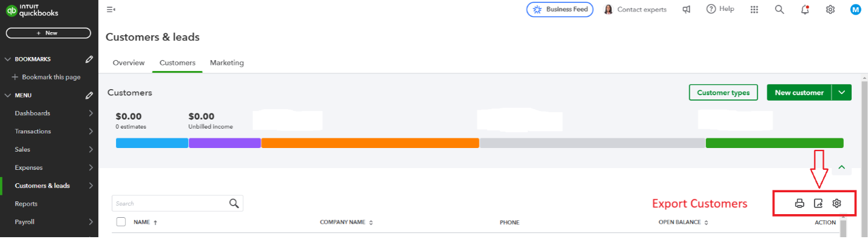868x239 pixels.
Task: Switch to the Marketing tab
Action: coord(227,62)
